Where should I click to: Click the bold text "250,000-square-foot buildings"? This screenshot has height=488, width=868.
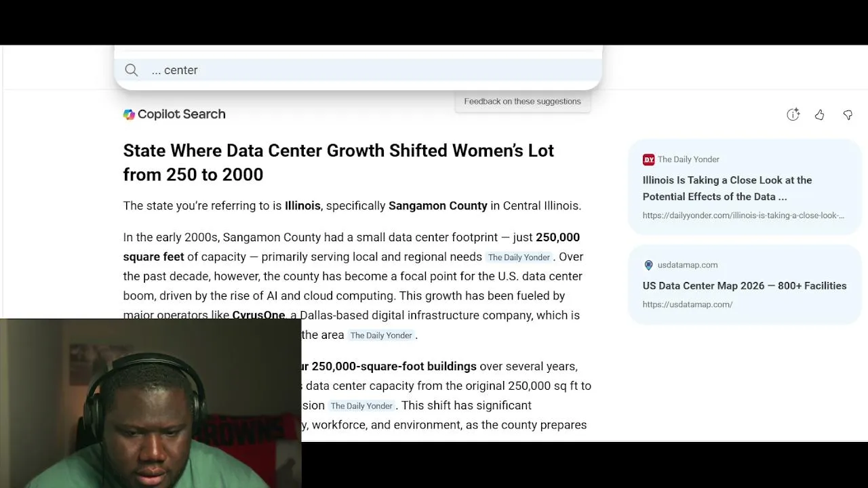(394, 367)
